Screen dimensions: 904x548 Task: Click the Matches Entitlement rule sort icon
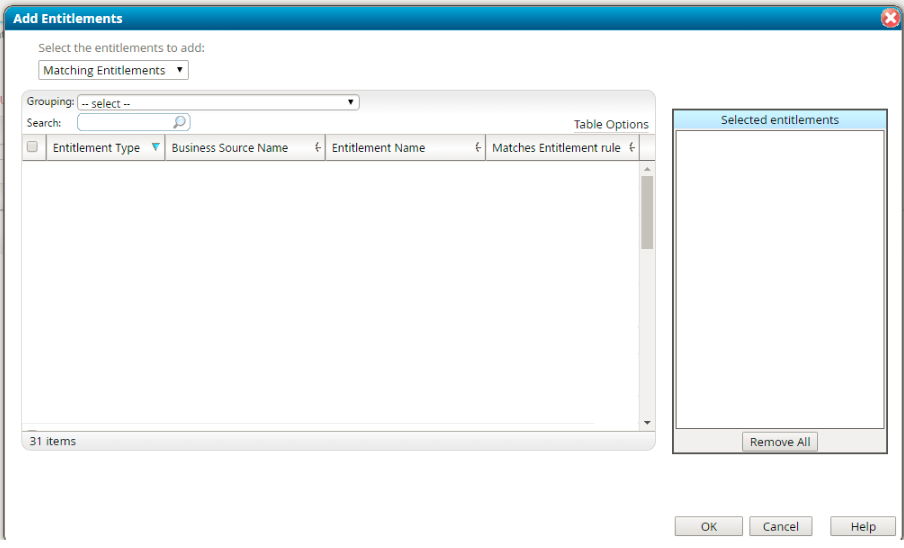[x=632, y=148]
